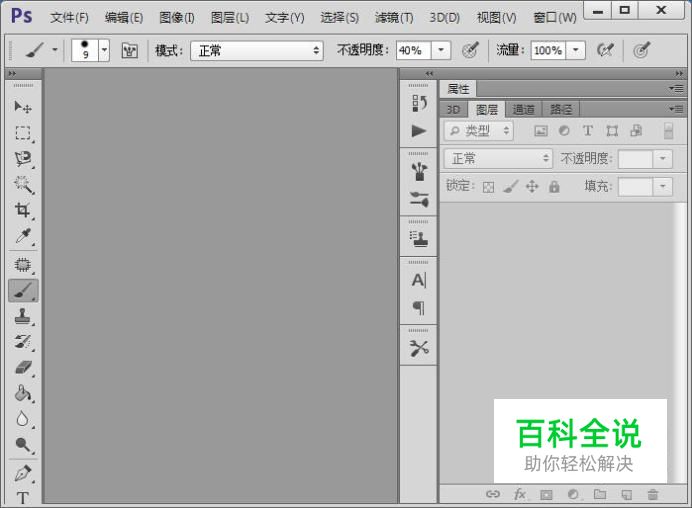Select the Crop tool
692x508 pixels.
coord(23,210)
